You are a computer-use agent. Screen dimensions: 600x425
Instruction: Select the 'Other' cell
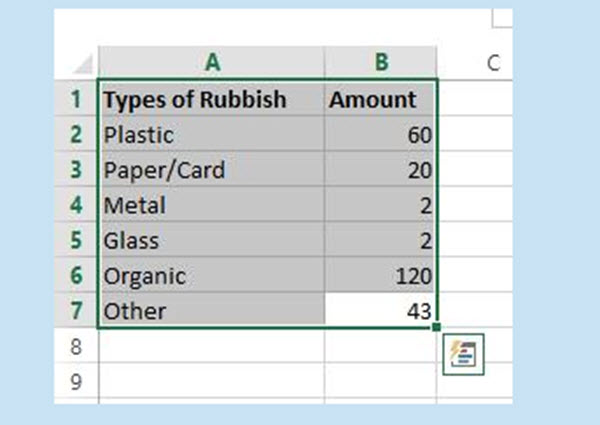[x=212, y=310]
